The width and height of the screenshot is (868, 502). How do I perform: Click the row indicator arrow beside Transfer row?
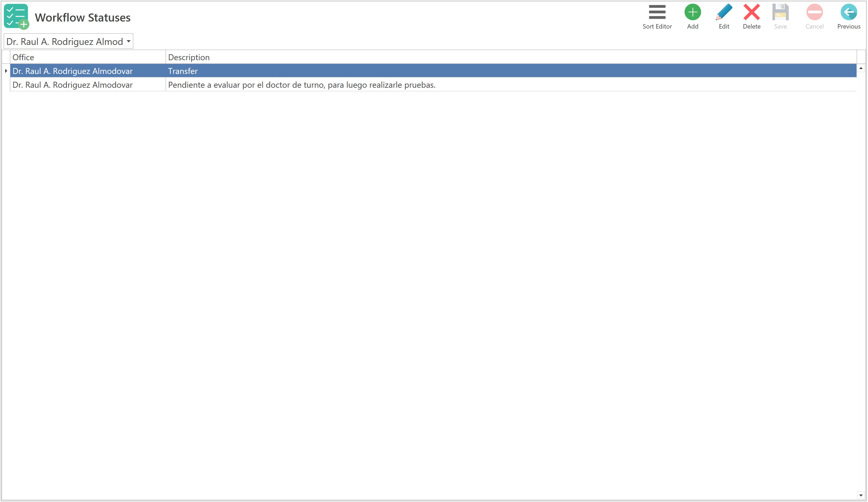point(6,71)
